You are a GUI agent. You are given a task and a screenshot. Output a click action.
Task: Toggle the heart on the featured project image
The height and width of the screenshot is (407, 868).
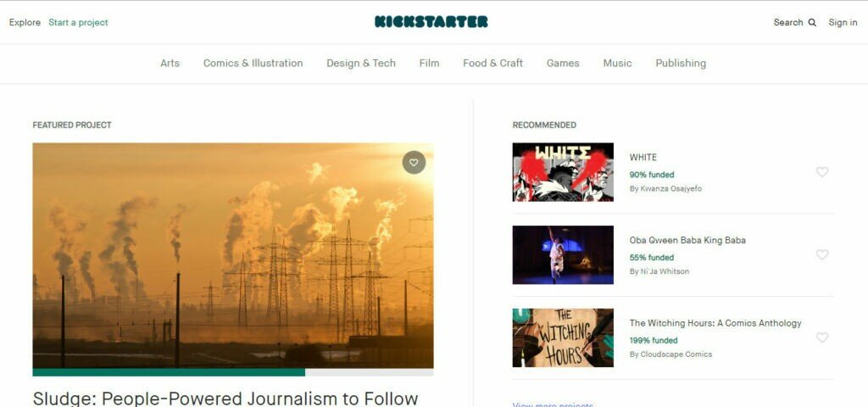414,162
